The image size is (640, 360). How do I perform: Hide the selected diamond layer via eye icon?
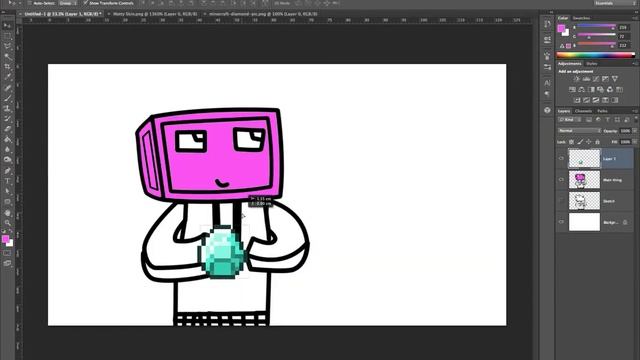click(x=562, y=158)
